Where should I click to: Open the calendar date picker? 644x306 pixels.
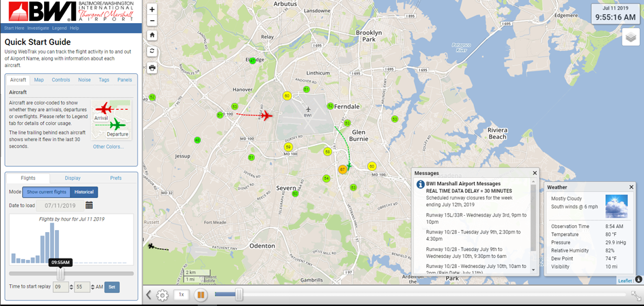click(89, 205)
